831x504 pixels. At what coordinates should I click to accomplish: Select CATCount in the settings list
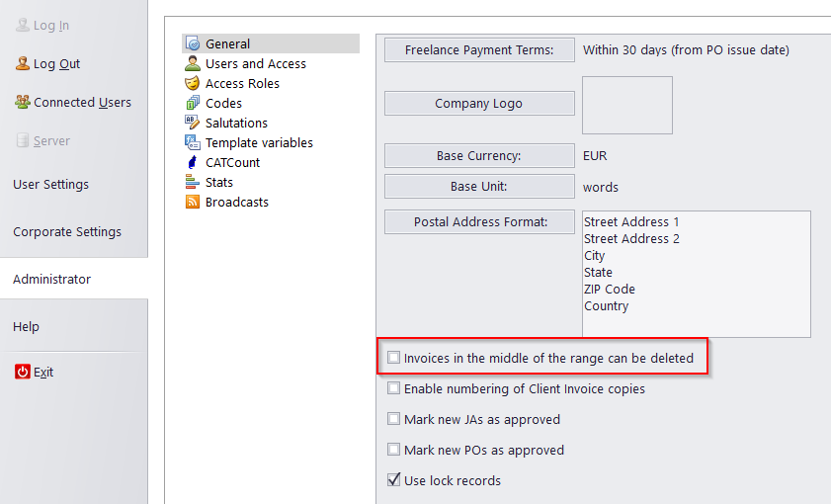coord(232,162)
